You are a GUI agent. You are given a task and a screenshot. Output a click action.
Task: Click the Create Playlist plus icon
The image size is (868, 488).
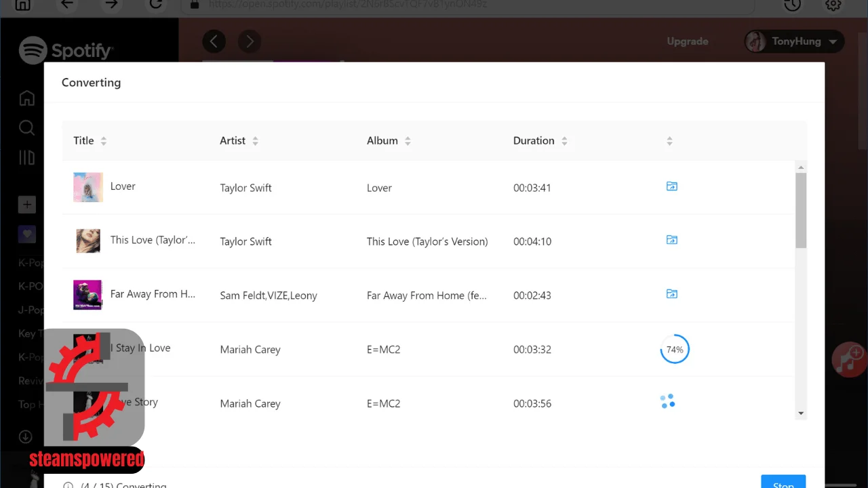coord(26,204)
